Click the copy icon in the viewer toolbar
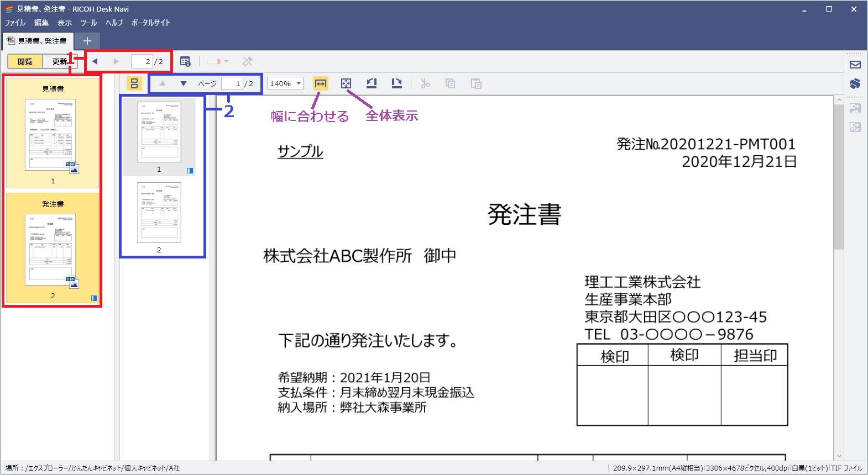Image resolution: width=868 pixels, height=475 pixels. 451,83
